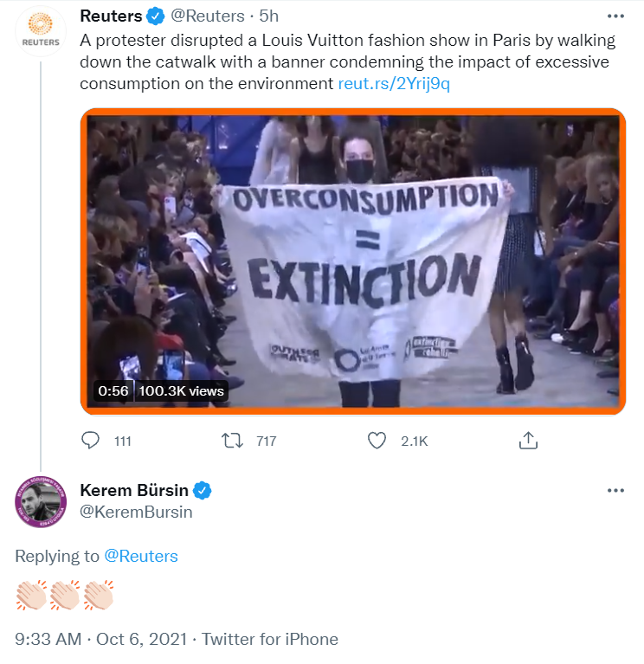644x664 pixels.
Task: Click the 0:56 video duration badge
Action: [x=113, y=390]
